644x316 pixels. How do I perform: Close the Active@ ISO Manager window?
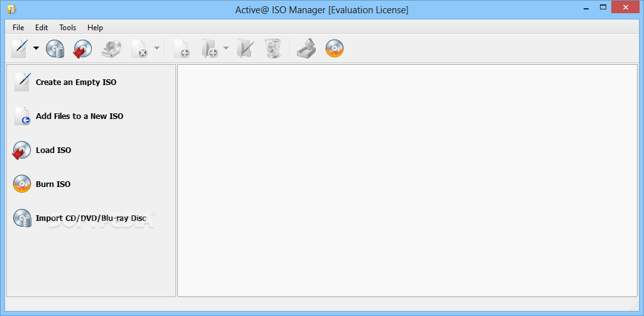coord(626,8)
